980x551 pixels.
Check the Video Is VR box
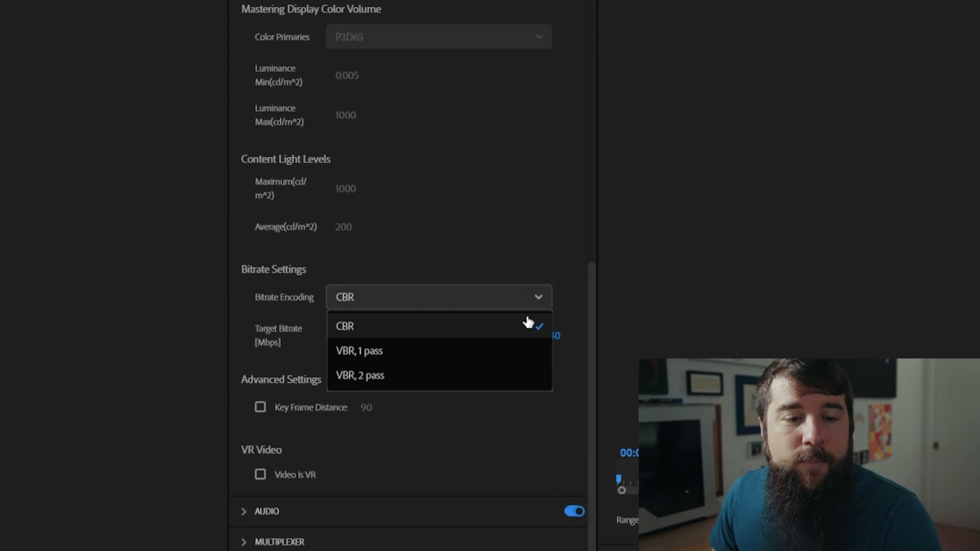pos(260,474)
